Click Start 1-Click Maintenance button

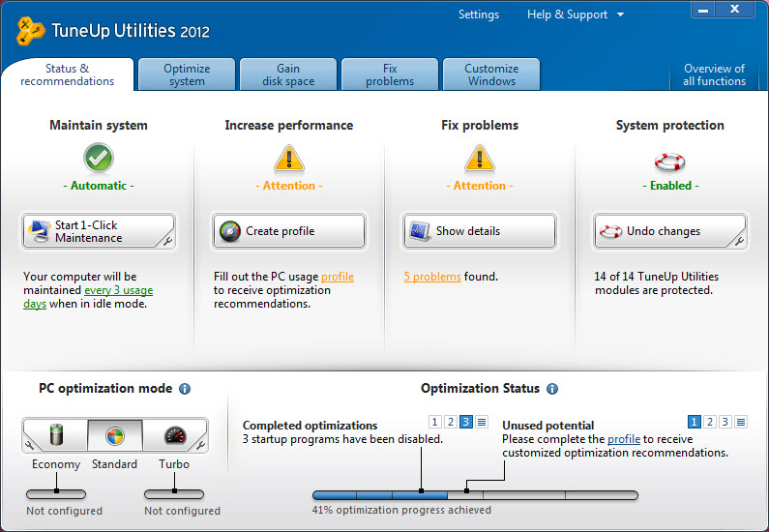click(x=99, y=231)
